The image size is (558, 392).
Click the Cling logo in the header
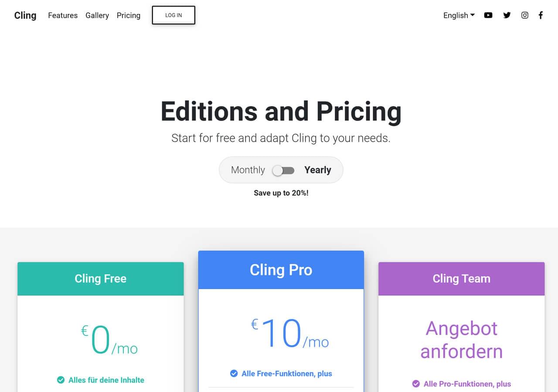tap(25, 15)
